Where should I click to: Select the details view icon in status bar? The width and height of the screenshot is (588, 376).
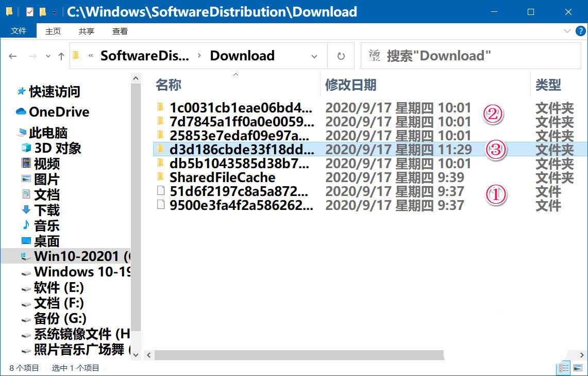(563, 368)
